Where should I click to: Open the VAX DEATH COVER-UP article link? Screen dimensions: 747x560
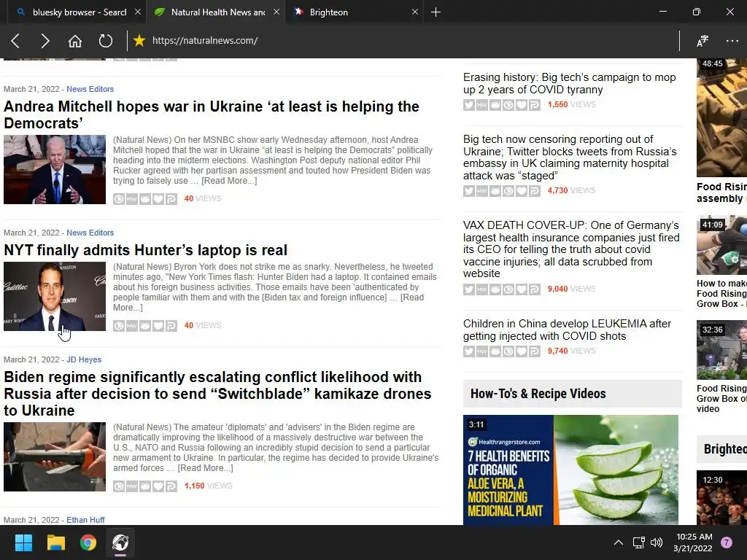tap(571, 249)
